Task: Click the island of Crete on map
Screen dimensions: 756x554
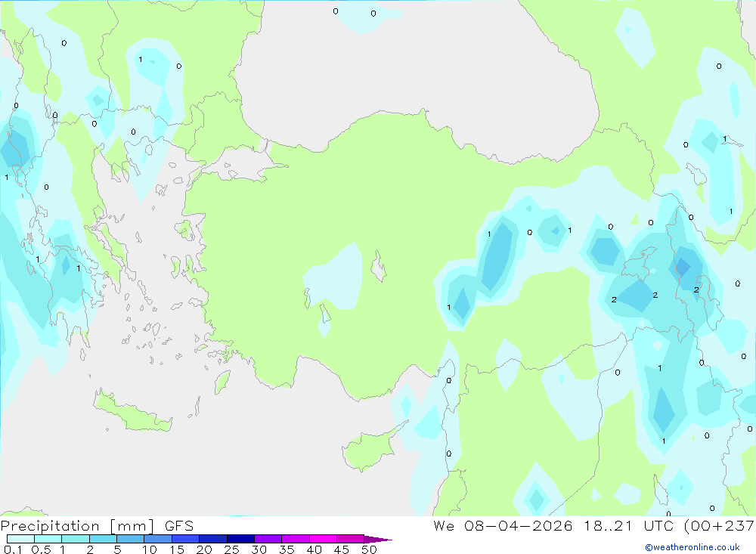Action: click(x=132, y=413)
